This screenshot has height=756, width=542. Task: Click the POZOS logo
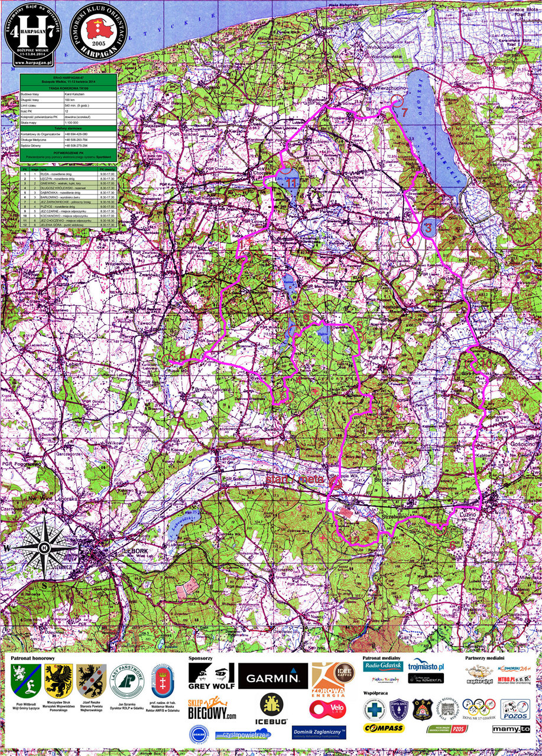pos(515,709)
